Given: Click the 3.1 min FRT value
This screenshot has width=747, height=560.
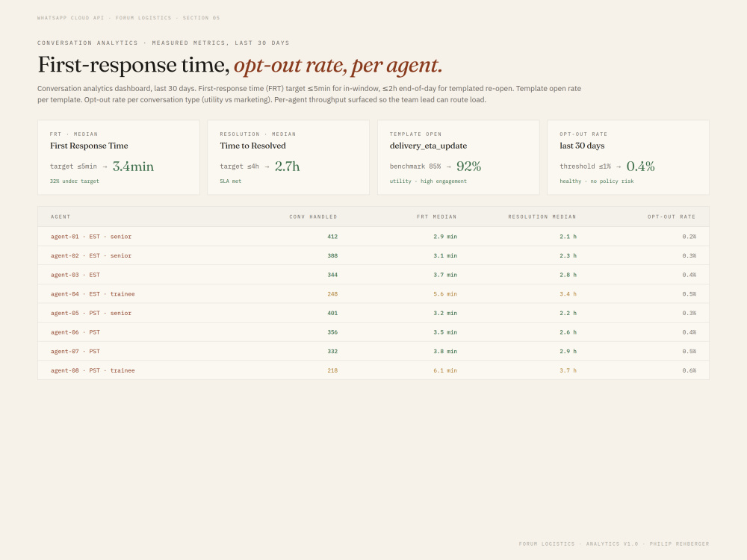Looking at the screenshot, I should (x=445, y=255).
